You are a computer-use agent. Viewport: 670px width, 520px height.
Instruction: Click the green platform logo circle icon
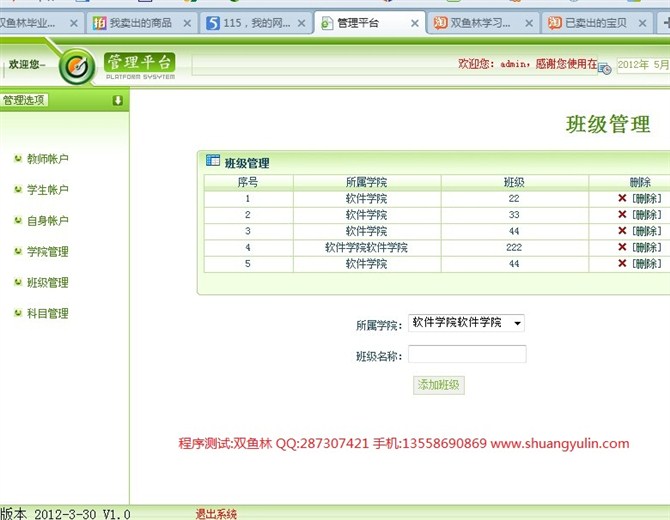[x=77, y=67]
